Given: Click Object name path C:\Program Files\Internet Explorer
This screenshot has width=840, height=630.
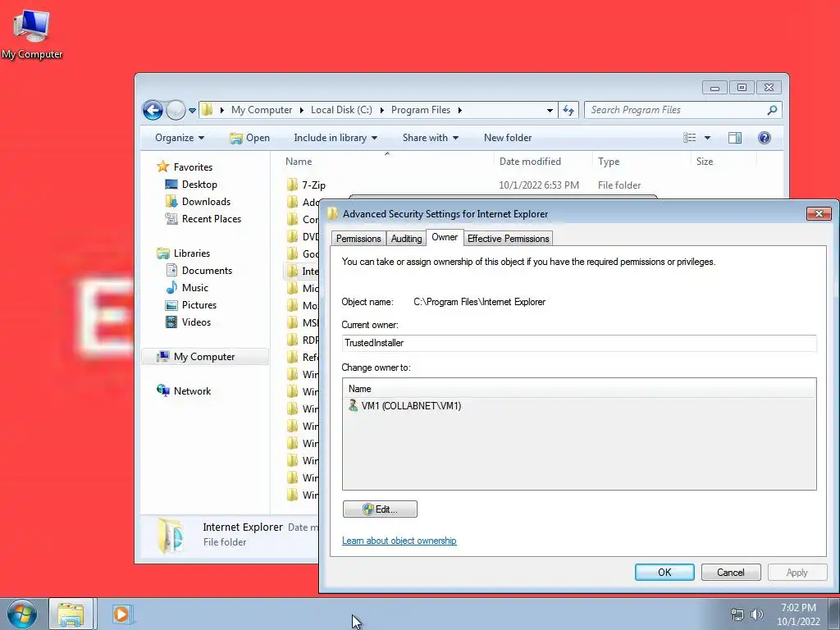Looking at the screenshot, I should (x=479, y=302).
